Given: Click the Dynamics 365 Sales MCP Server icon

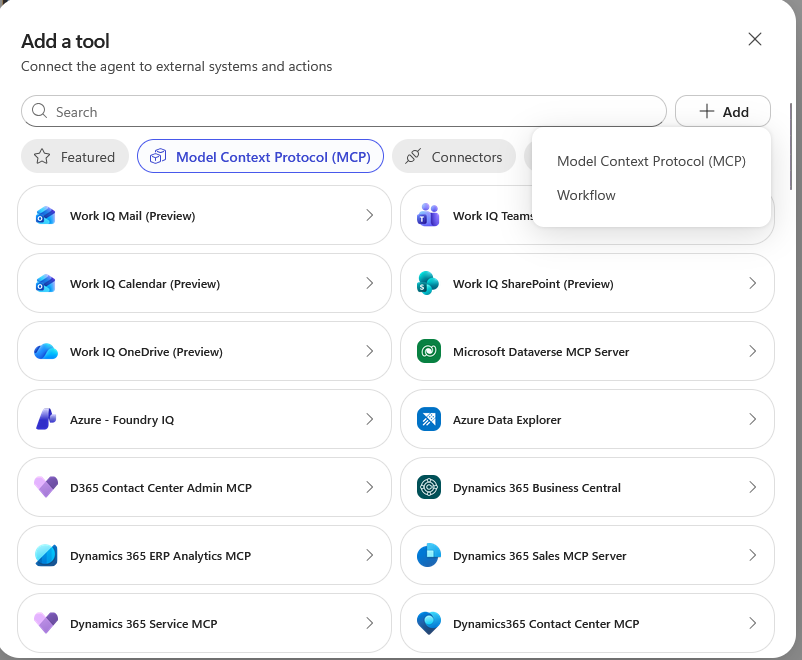Looking at the screenshot, I should (429, 556).
